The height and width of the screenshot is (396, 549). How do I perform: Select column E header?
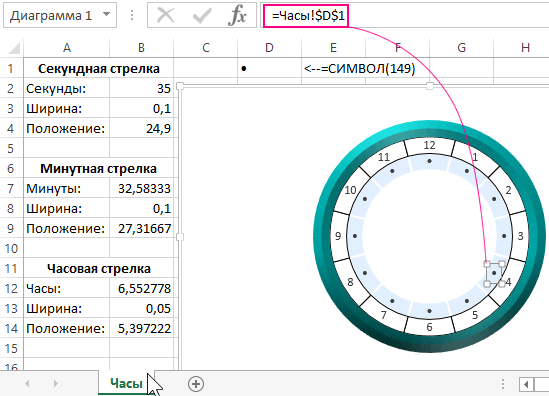[333, 48]
